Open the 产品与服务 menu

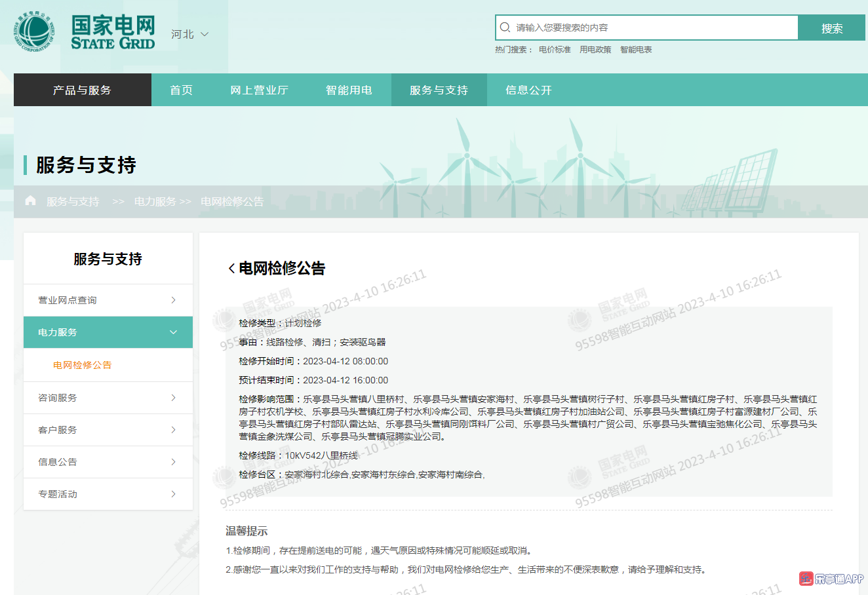[83, 90]
